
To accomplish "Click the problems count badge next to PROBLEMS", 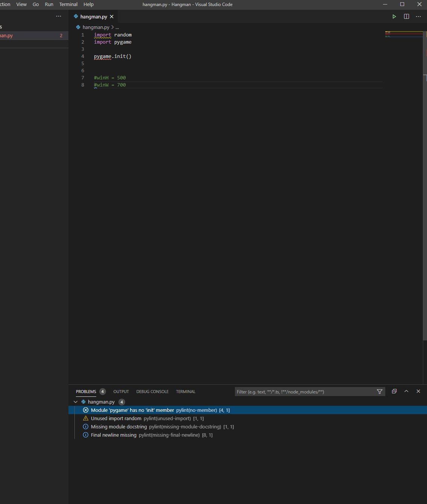I will pyautogui.click(x=103, y=392).
